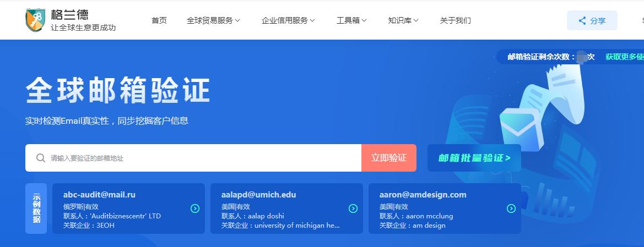Click the magnifier icon in the search box
Image resolution: width=644 pixels, height=247 pixels.
point(40,158)
